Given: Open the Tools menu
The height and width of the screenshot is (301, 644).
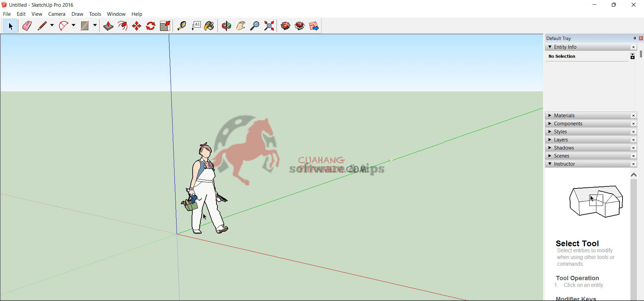Looking at the screenshot, I should click(95, 14).
